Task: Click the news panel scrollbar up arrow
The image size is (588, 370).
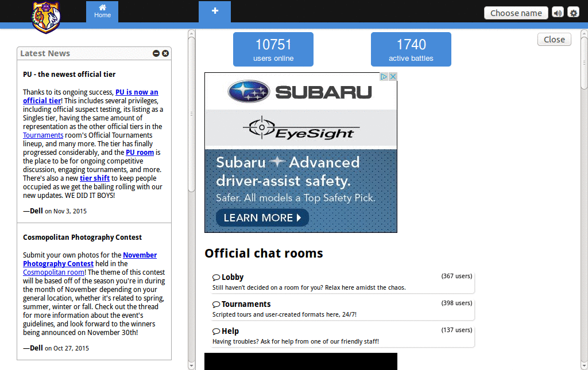Action: coord(192,33)
